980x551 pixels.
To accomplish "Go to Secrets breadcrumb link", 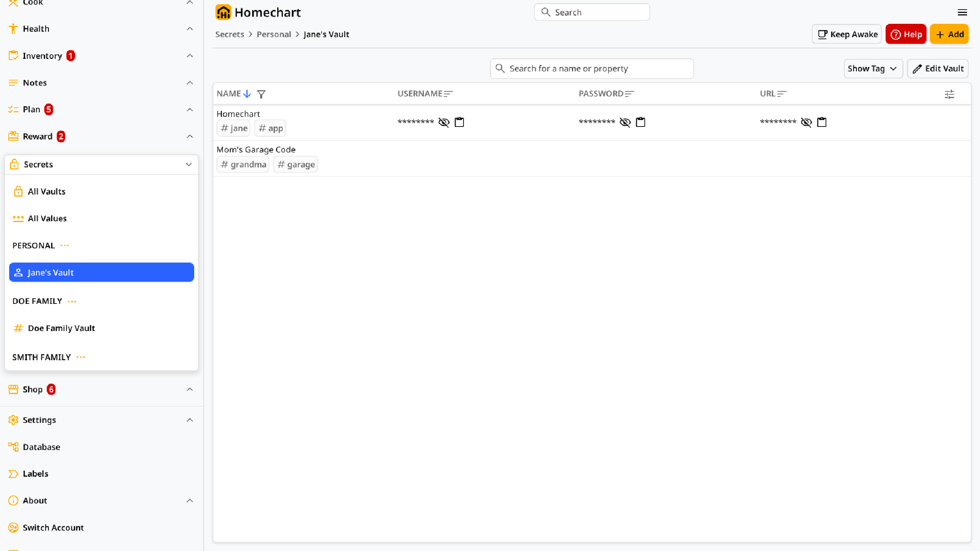I will tap(230, 34).
